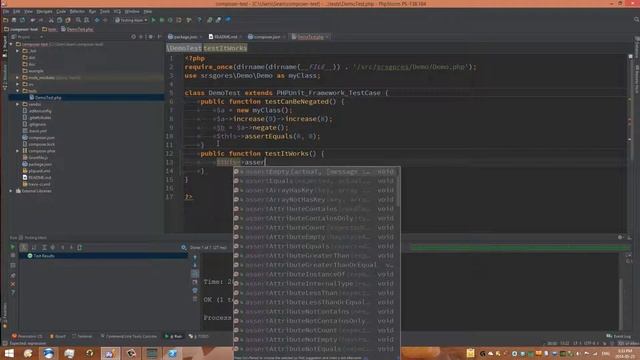Toggle the Structure tool window sidebar button

coord(4,78)
